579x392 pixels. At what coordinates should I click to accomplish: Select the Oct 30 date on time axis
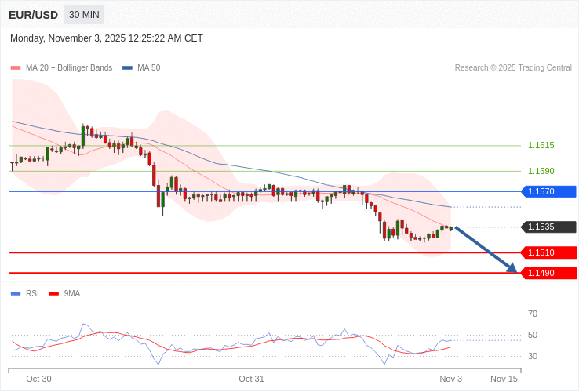tap(38, 379)
